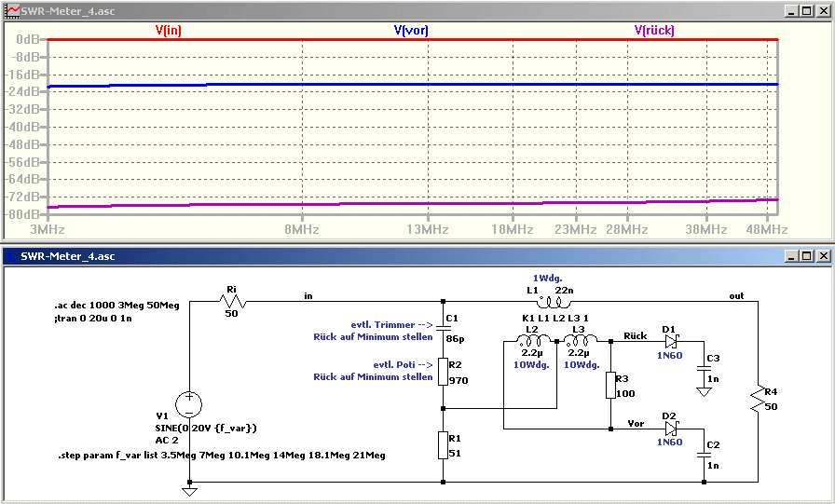Select the D2 1N60 diode symbol
This screenshot has height=504, width=835.
tap(671, 428)
